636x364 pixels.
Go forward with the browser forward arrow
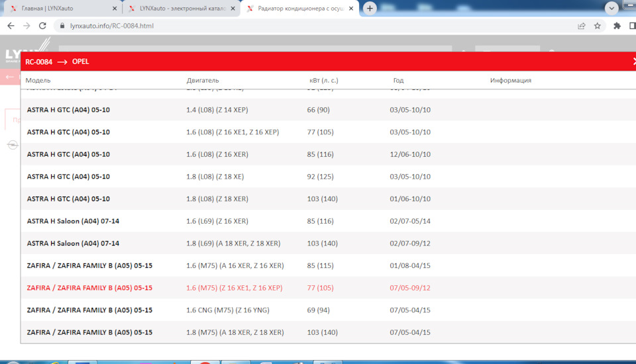[x=26, y=26]
